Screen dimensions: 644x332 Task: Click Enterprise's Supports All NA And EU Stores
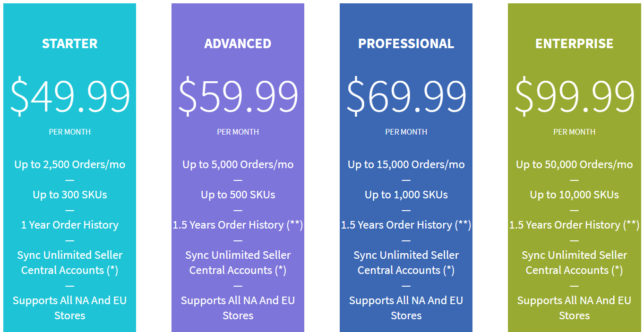click(x=574, y=308)
